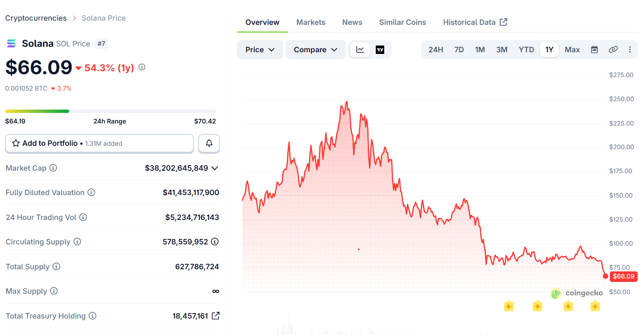Viewport: 644px width, 335px height.
Task: Go to Cryptocurrencies breadcrumb
Action: coord(36,18)
